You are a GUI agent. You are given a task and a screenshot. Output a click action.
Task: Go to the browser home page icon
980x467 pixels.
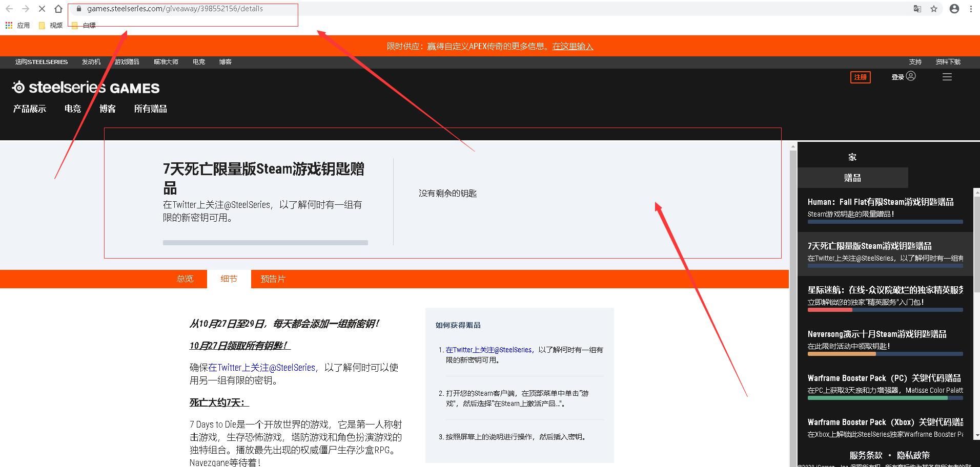tap(58, 9)
